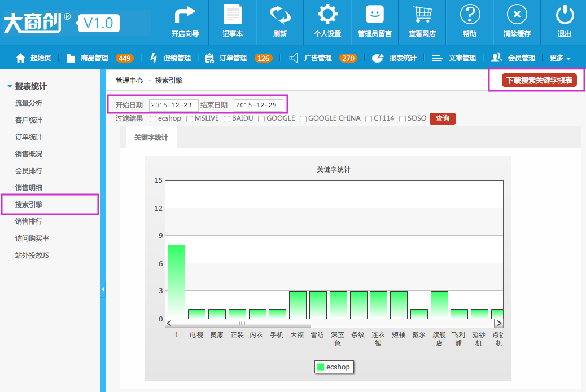Click the 下载搜索关键字报表 button
Viewport: 586px width, 392px height.
coord(539,80)
